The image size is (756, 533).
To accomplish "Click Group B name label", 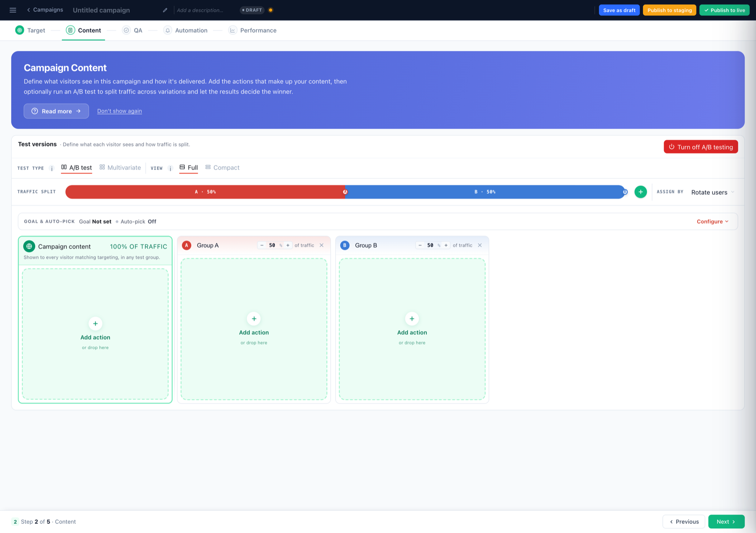I will point(366,246).
